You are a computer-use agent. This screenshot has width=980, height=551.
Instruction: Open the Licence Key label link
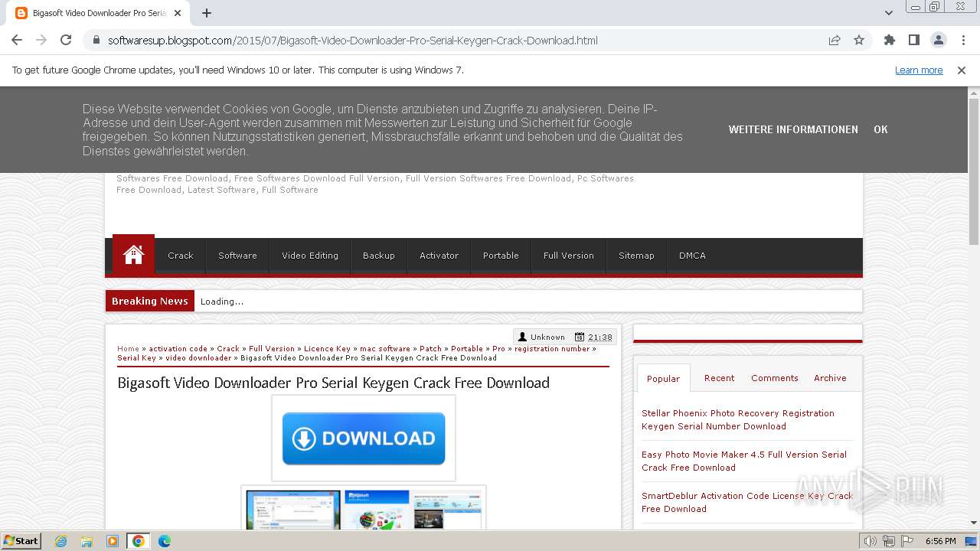coord(327,349)
